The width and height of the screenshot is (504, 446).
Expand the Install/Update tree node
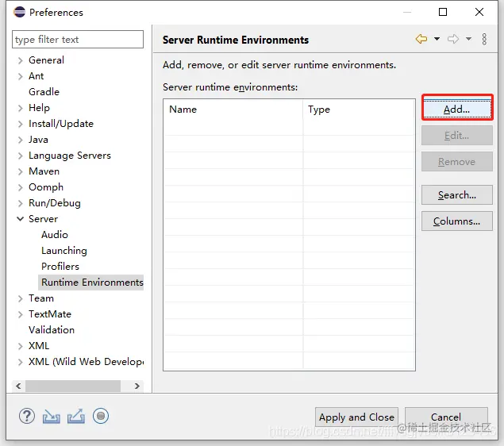point(21,124)
